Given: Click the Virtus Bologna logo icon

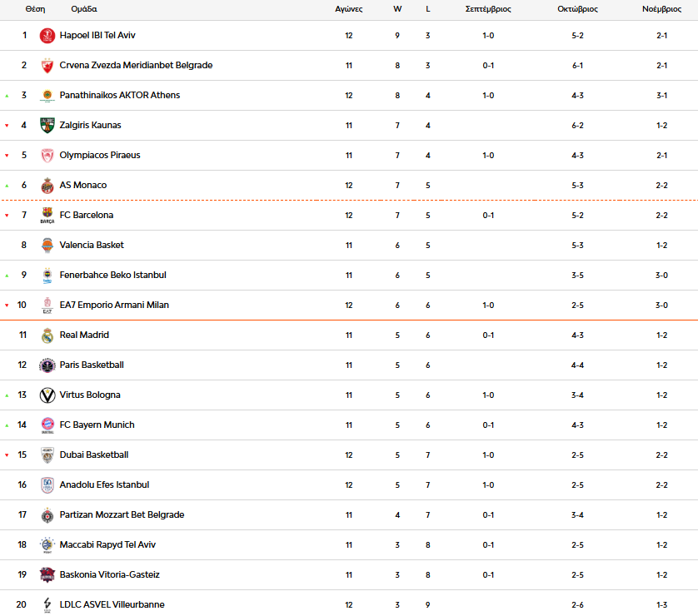Looking at the screenshot, I should point(47,395).
